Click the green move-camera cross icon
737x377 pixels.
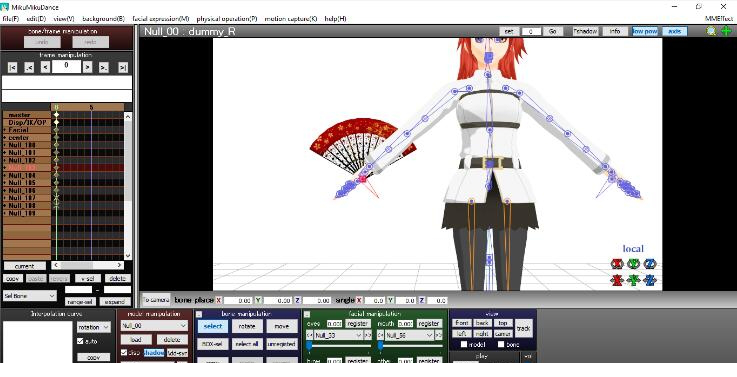click(x=726, y=31)
